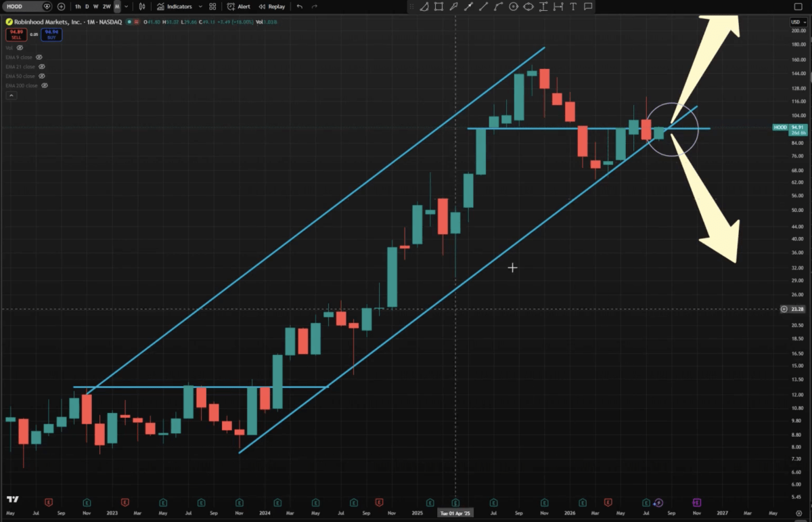Select the Text annotation tool

573,7
